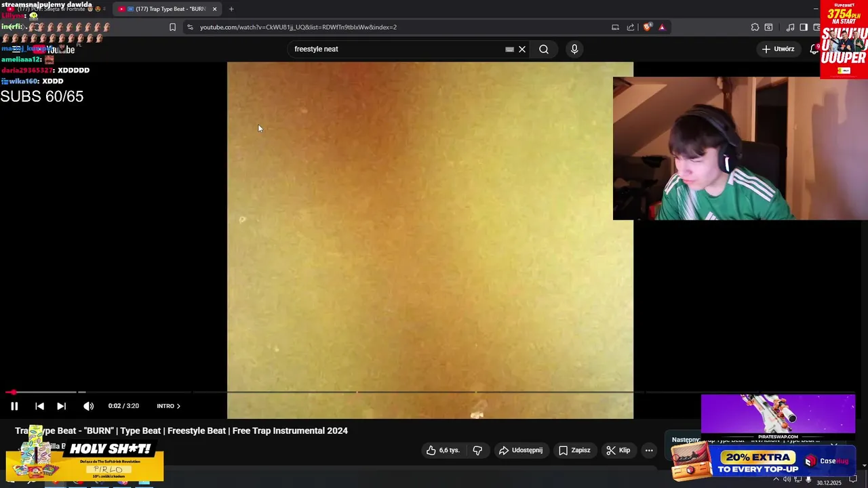This screenshot has width=868, height=488.
Task: Clear the YouTube search field
Action: click(522, 49)
